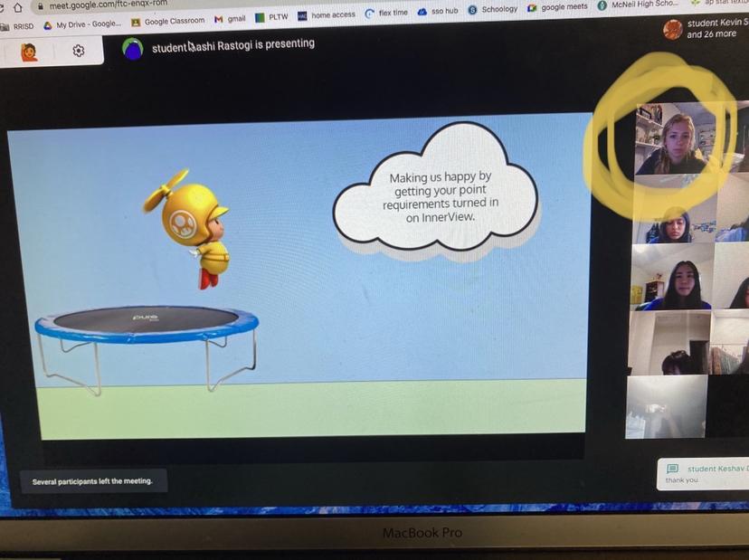
Task: Click the Google Meet camera bookmark icon
Action: point(532,8)
